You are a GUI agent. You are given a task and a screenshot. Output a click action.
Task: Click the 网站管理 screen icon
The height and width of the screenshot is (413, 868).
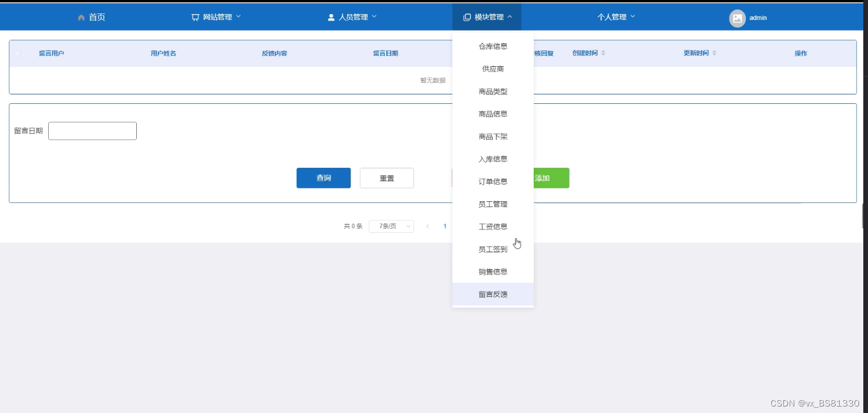click(196, 18)
